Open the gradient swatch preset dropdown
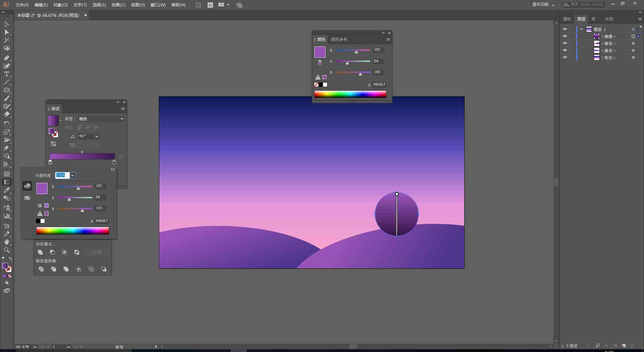Viewport: 644px width, 352px height. [60, 120]
